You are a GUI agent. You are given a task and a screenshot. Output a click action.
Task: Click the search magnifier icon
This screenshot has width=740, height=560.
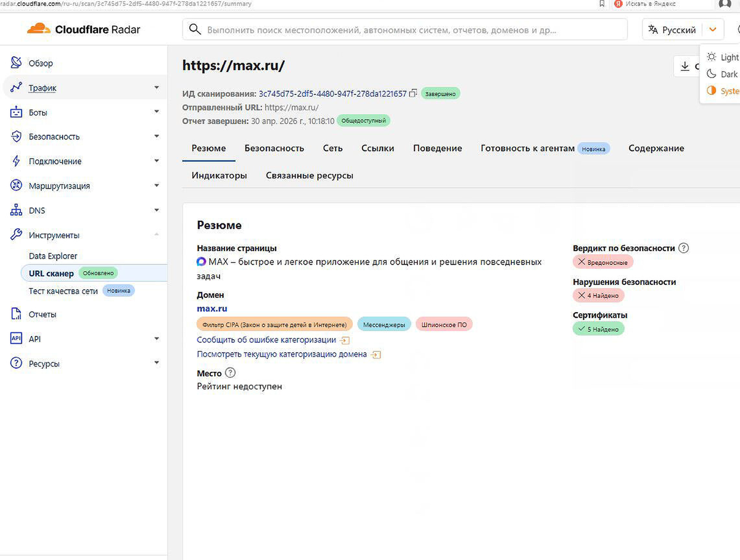pos(195,30)
